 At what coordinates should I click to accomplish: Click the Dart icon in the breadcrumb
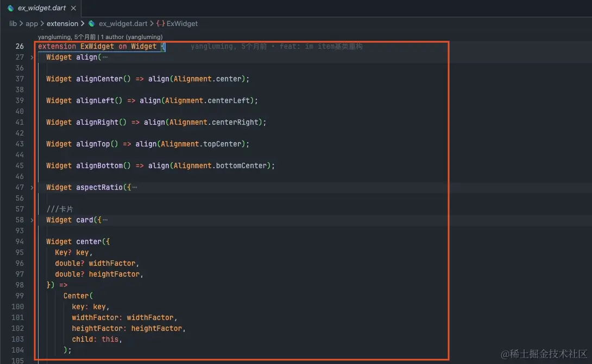[x=92, y=23]
